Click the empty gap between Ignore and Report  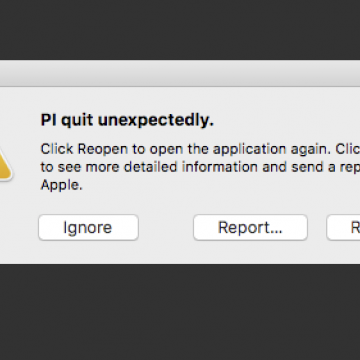click(x=166, y=227)
